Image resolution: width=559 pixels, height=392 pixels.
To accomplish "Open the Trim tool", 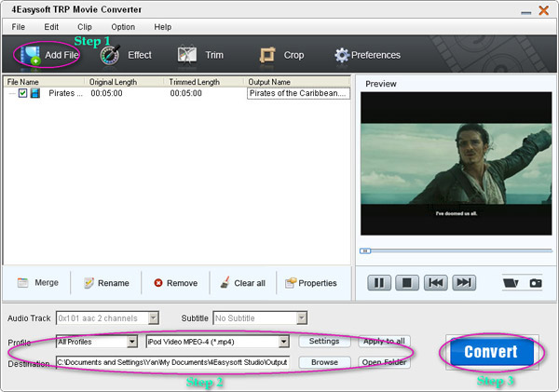I will pyautogui.click(x=200, y=55).
